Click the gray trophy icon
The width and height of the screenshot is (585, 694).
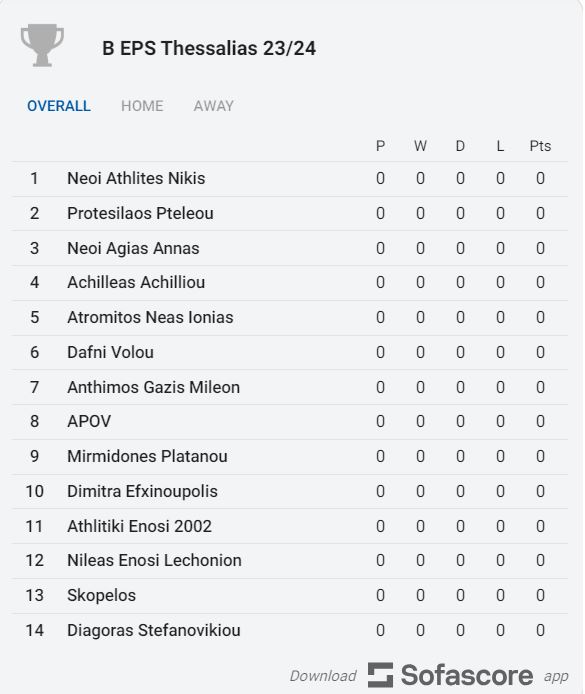pyautogui.click(x=42, y=45)
